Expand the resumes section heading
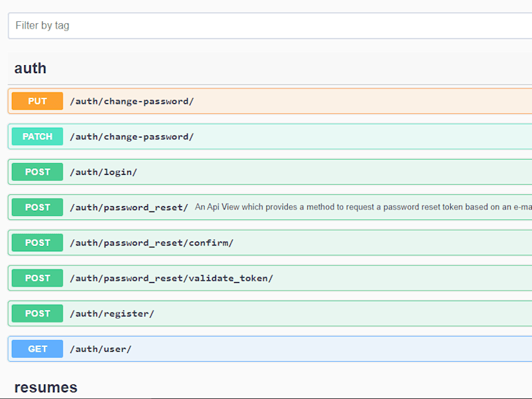This screenshot has height=399, width=532. point(46,387)
